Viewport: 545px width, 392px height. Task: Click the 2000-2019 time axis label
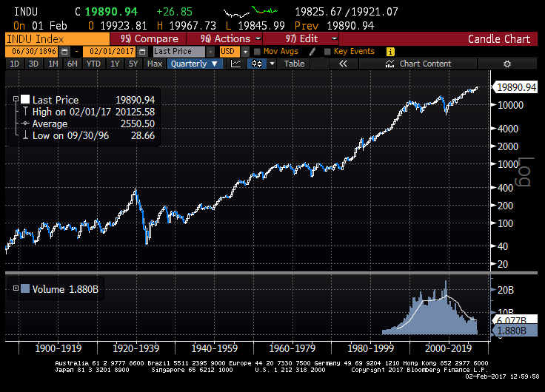[x=449, y=348]
